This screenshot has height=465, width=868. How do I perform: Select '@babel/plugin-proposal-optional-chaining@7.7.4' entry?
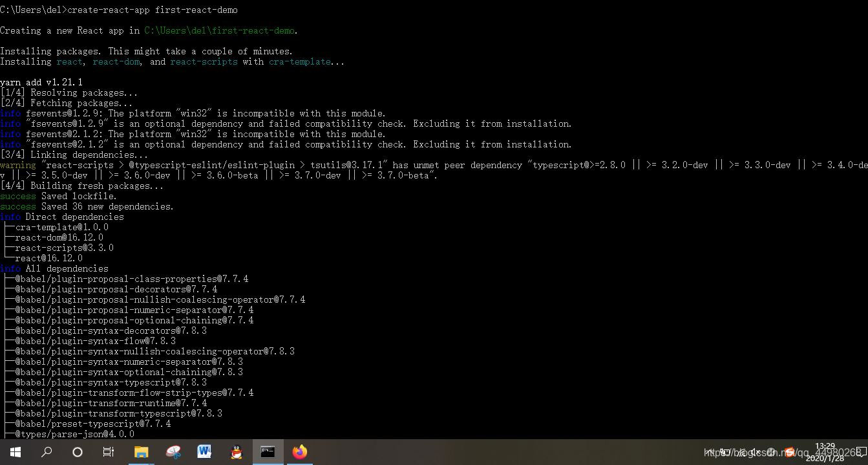(134, 320)
